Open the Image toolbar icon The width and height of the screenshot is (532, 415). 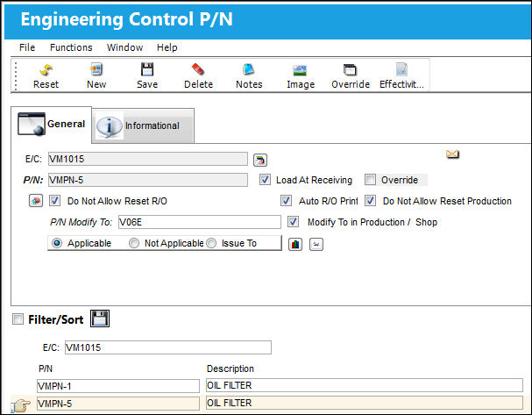[x=300, y=70]
